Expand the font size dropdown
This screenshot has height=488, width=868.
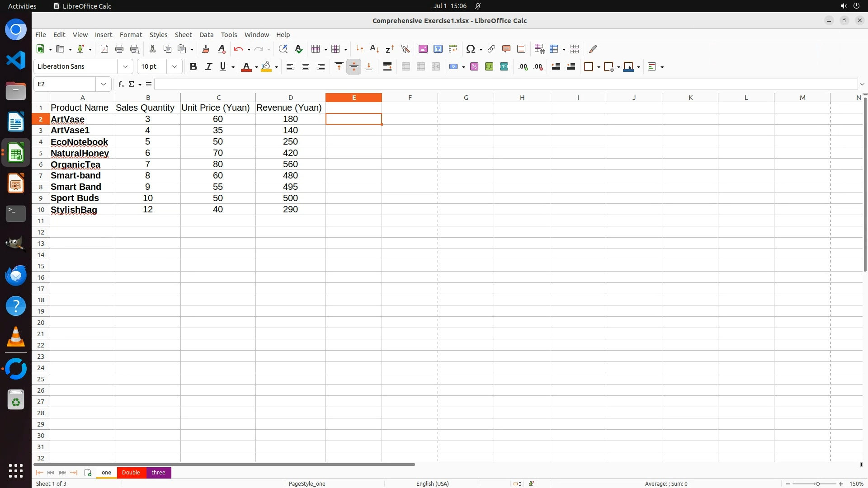pos(175,66)
